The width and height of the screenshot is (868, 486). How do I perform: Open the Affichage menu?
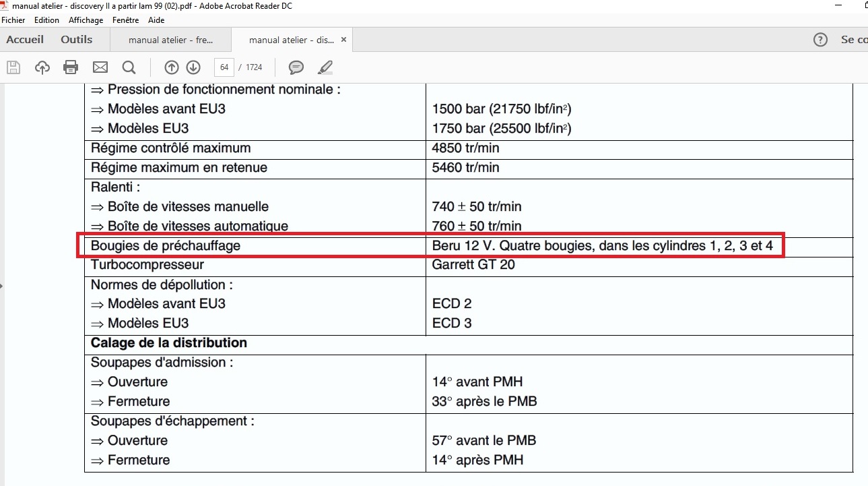pyautogui.click(x=86, y=20)
